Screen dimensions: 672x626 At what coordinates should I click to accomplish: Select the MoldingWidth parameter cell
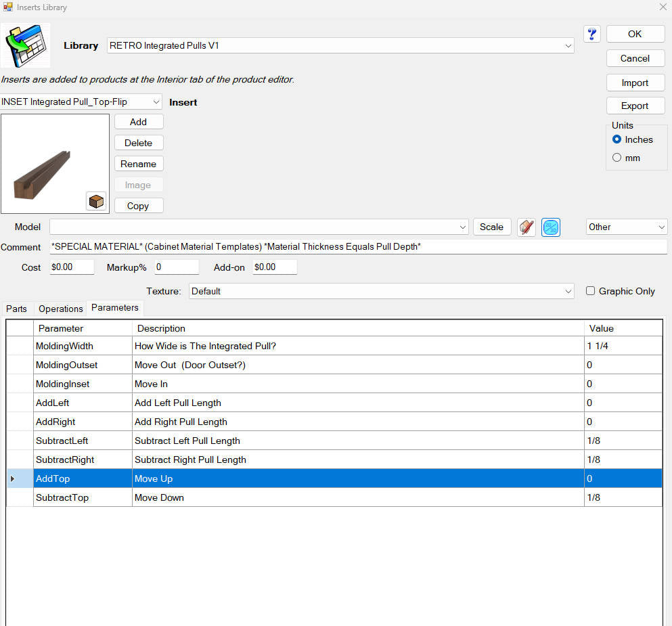pyautogui.click(x=83, y=346)
